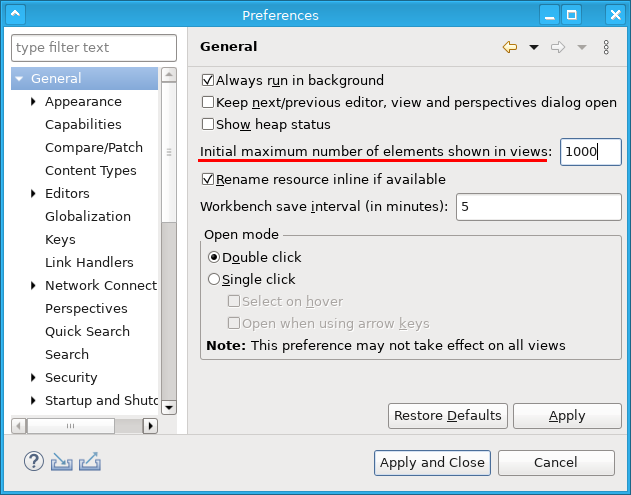This screenshot has height=495, width=631.
Task: Click the Back navigation arrow icon
Action: point(510,47)
